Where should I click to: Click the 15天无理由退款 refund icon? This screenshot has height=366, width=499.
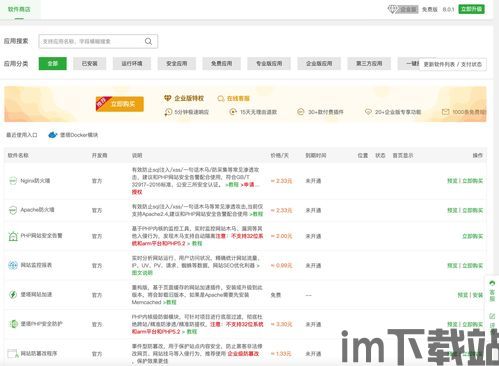pyautogui.click(x=233, y=112)
